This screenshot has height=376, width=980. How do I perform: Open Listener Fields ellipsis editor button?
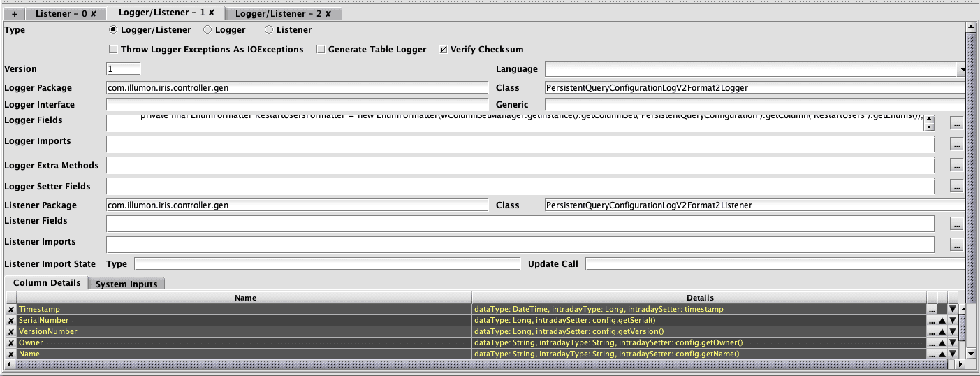point(956,224)
